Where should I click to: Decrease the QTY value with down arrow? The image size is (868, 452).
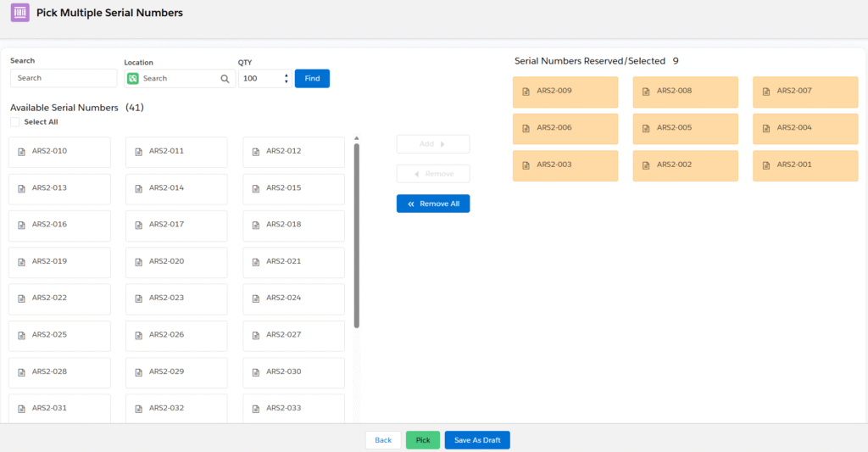pos(286,82)
